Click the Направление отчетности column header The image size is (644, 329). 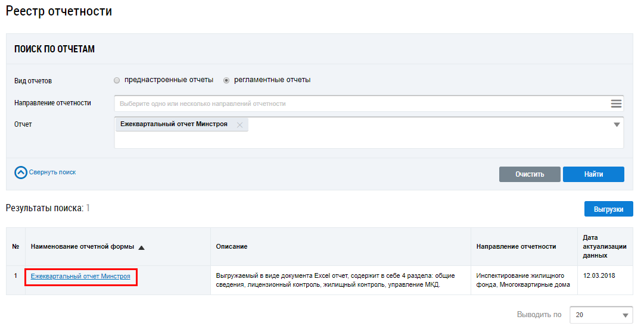point(516,246)
